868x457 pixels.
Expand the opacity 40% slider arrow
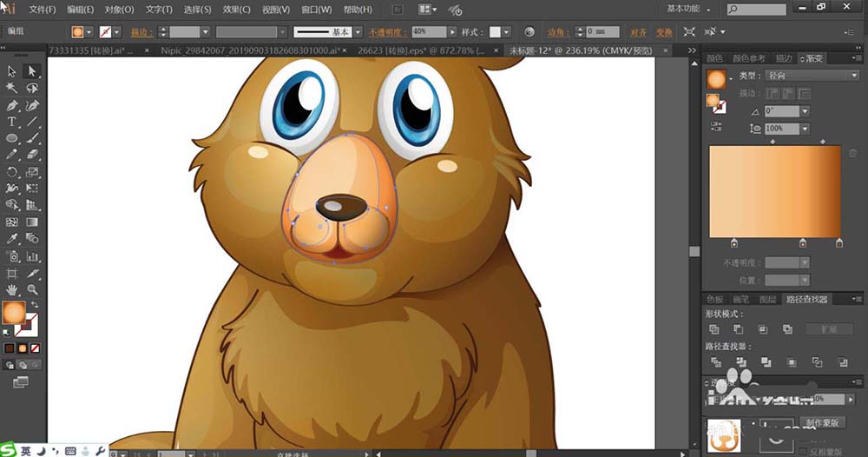[x=452, y=32]
